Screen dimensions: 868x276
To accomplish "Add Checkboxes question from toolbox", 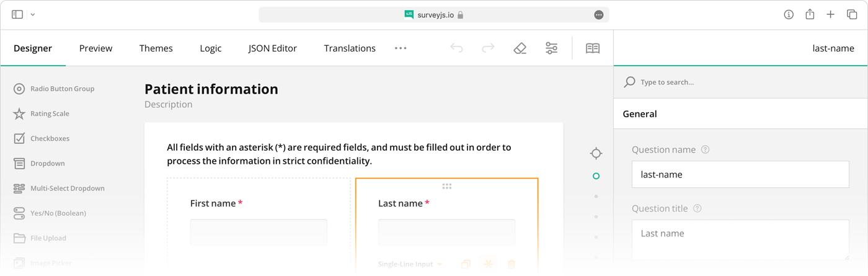I will pyautogui.click(x=50, y=138).
